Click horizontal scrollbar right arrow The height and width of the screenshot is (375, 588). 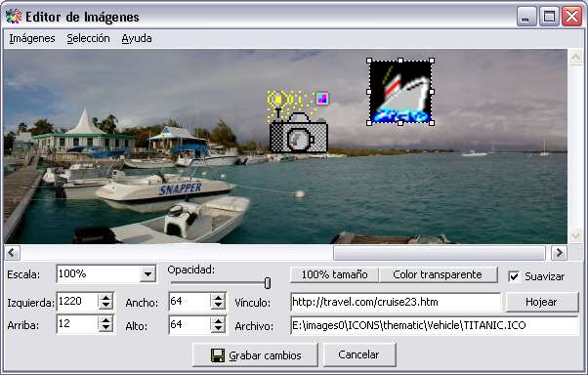tap(559, 253)
